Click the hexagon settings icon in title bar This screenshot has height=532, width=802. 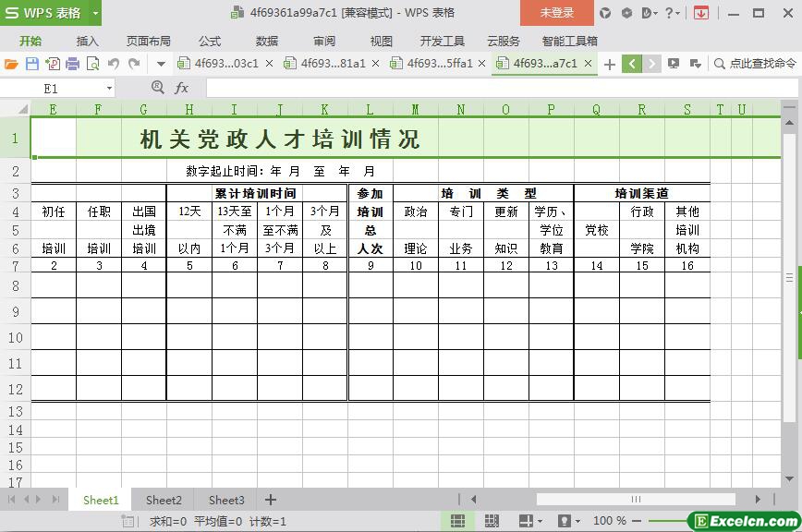[626, 13]
